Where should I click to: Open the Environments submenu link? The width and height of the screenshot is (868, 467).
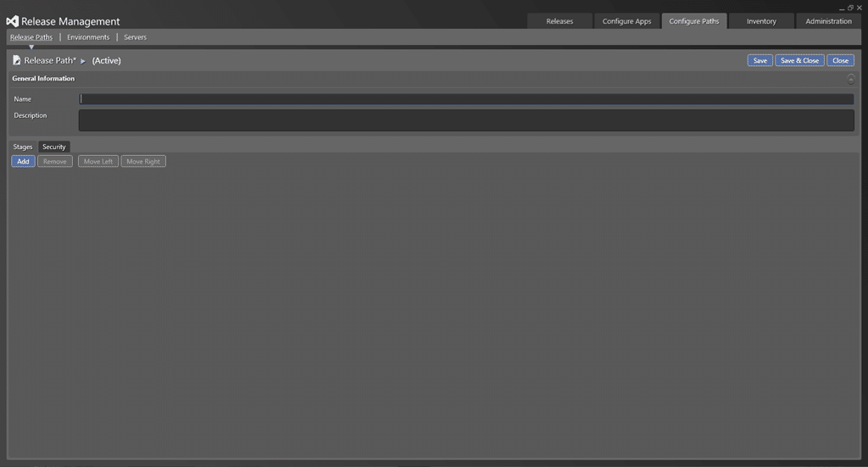click(x=88, y=37)
